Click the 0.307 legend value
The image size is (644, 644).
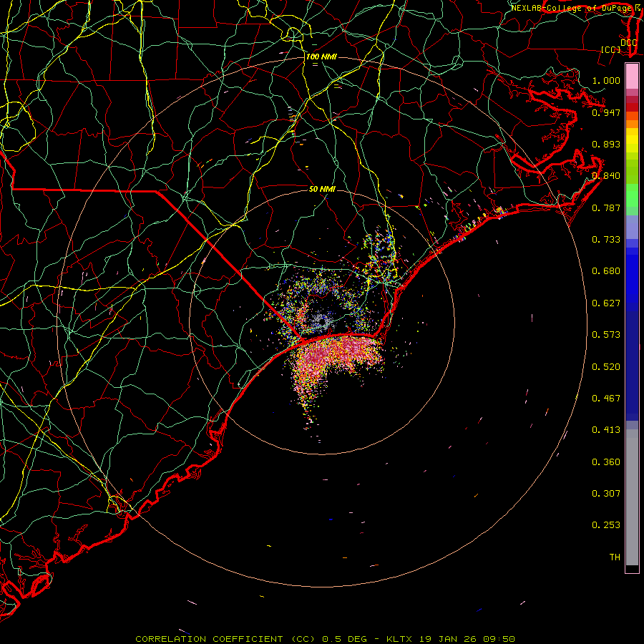pos(606,494)
